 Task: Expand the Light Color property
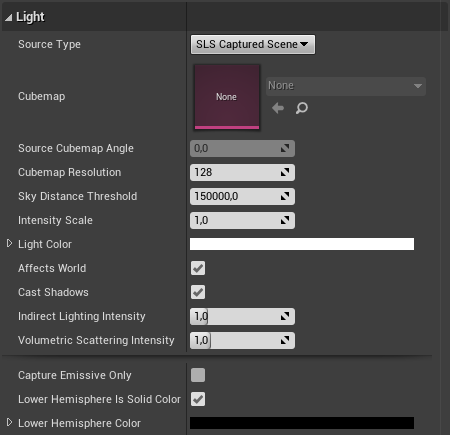[9, 244]
